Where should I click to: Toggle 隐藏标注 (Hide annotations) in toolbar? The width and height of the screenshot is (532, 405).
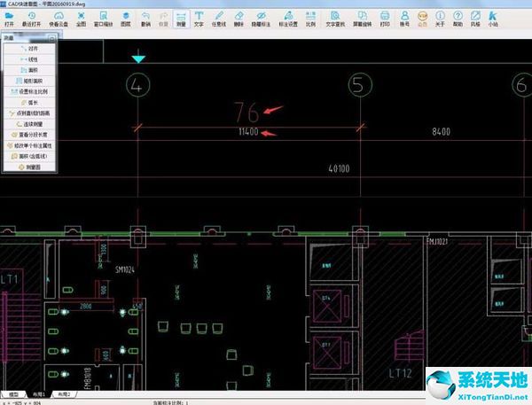(260, 19)
